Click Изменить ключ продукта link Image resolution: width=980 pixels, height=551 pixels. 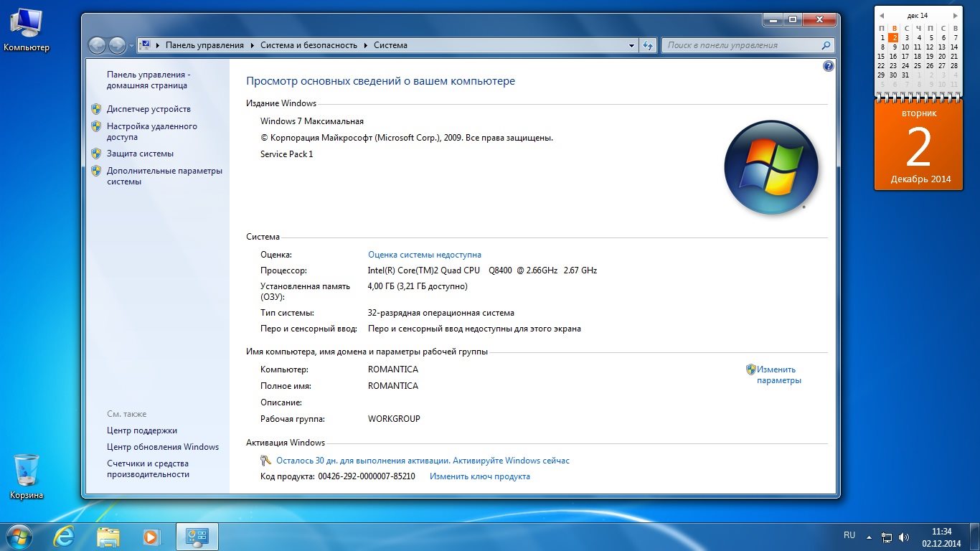point(480,476)
